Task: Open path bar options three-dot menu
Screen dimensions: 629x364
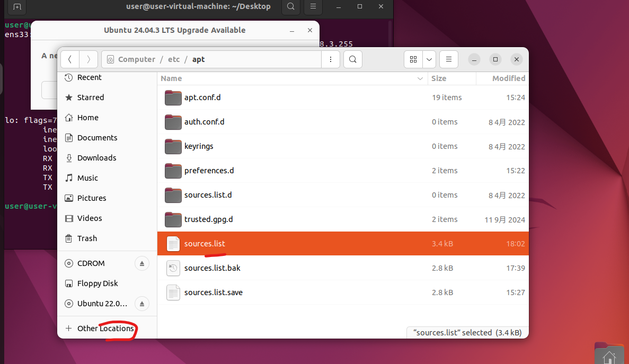Action: click(x=331, y=59)
